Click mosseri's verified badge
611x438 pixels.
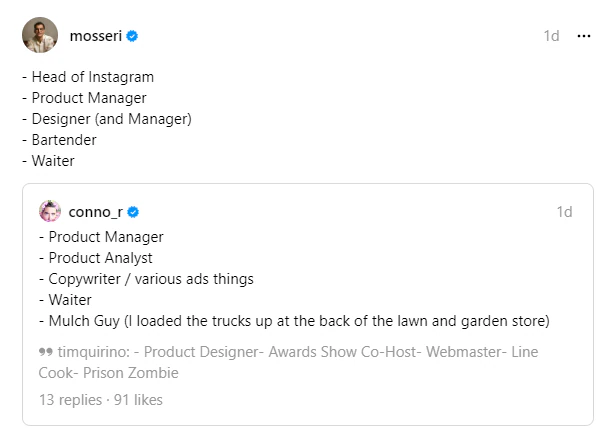[132, 36]
